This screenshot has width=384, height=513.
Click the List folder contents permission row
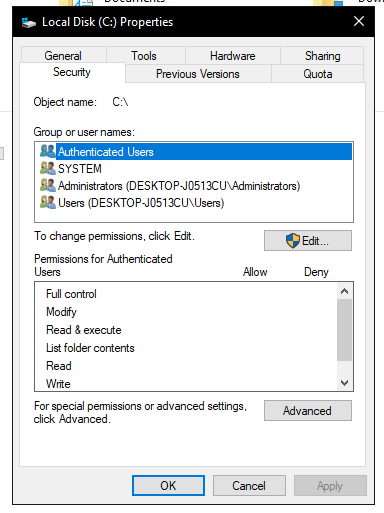coord(186,348)
